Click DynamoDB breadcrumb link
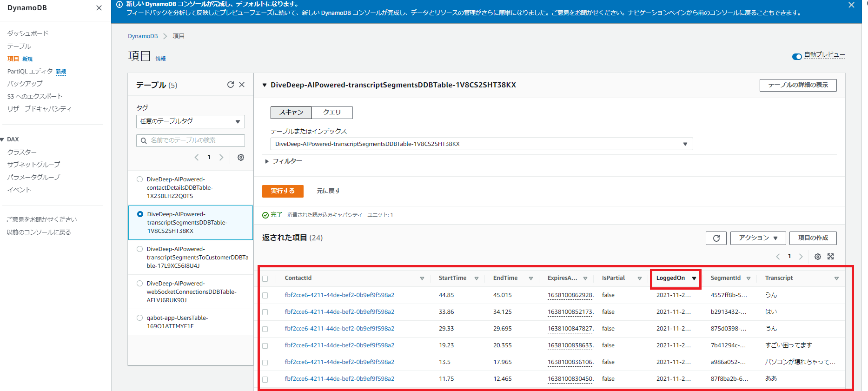The width and height of the screenshot is (868, 391). point(143,36)
